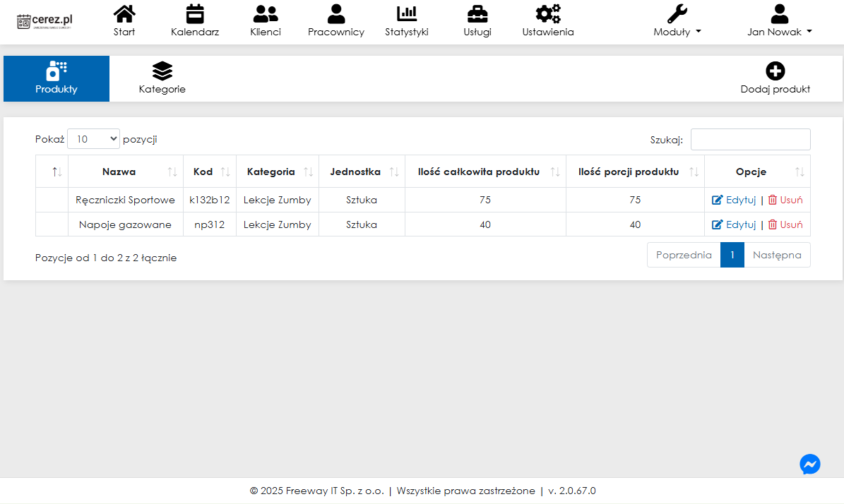
Task: Open Ustawienia gears icon
Action: pos(548,13)
